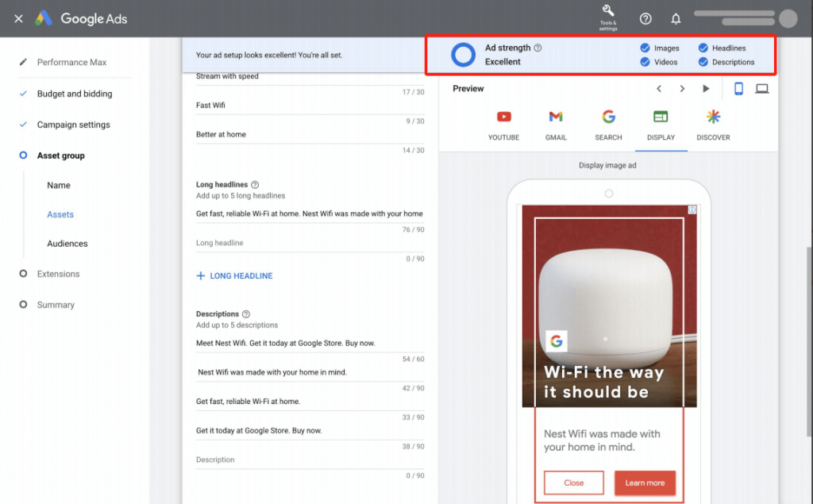Image resolution: width=813 pixels, height=504 pixels.
Task: Click the Performance Max pencil icon
Action: pos(23,62)
